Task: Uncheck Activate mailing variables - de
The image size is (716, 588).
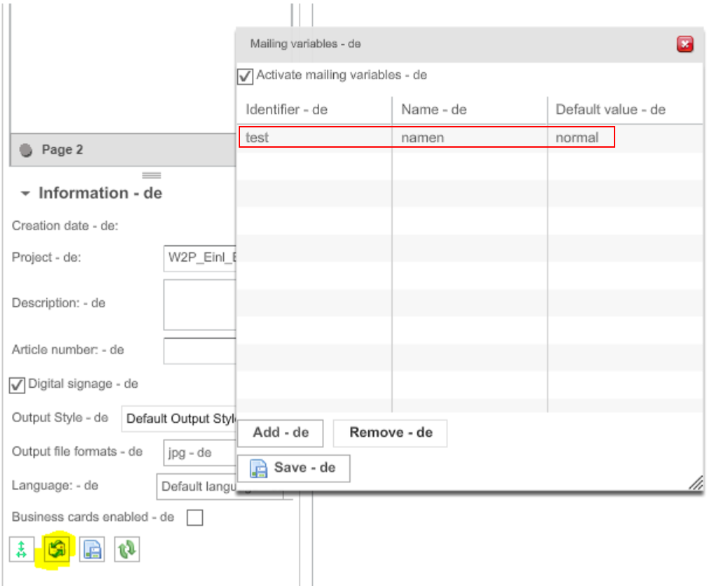Action: tap(244, 77)
